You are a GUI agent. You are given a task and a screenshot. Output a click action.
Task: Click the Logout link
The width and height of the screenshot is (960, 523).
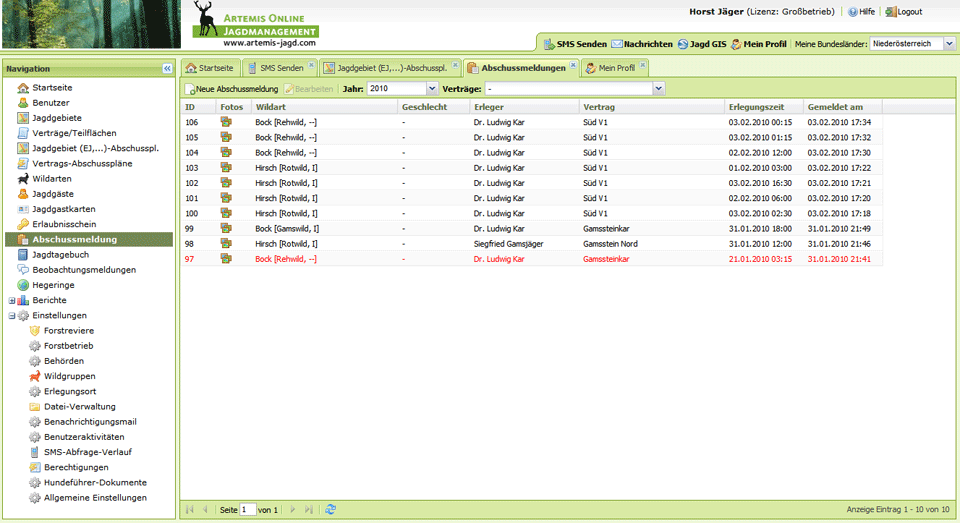click(x=904, y=12)
